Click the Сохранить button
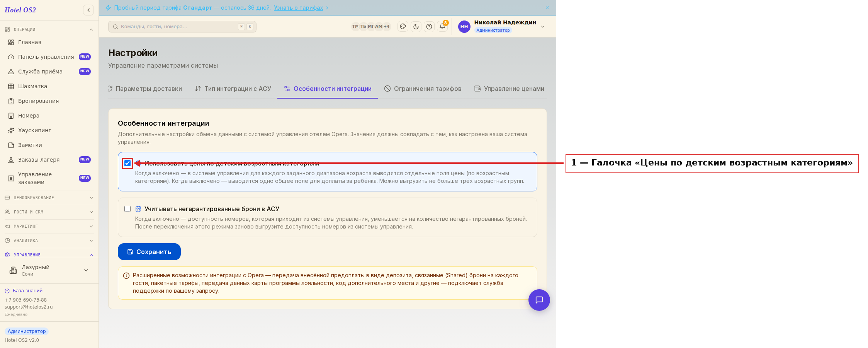The width and height of the screenshot is (868, 348). point(149,252)
